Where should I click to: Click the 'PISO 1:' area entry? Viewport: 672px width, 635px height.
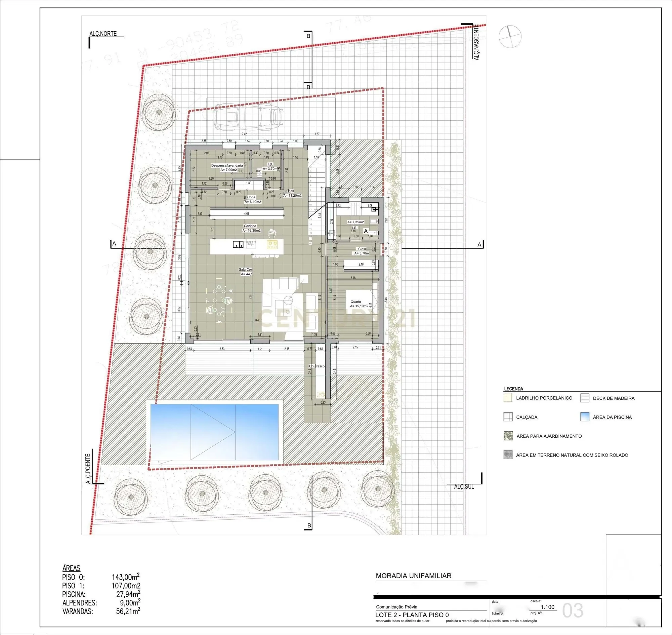point(101,586)
